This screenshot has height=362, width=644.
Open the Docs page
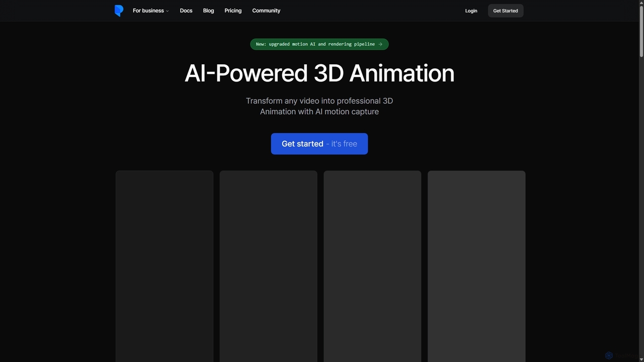pos(186,11)
